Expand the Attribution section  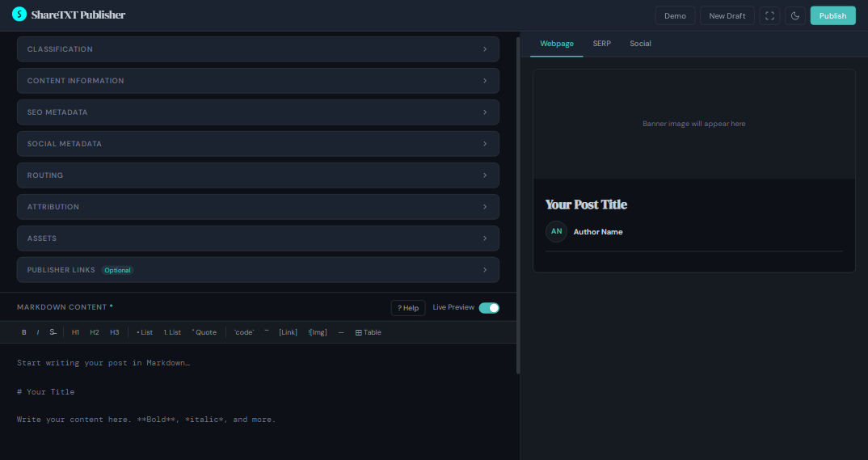[258, 207]
